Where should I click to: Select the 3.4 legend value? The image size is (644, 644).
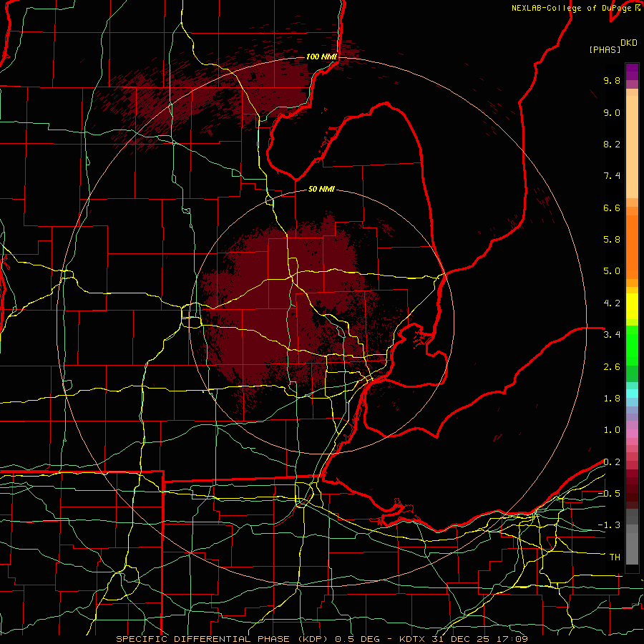612,335
